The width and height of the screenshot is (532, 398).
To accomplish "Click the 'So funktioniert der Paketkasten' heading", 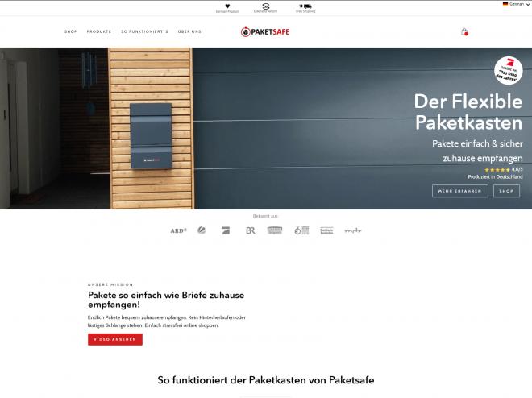I will (x=266, y=380).
